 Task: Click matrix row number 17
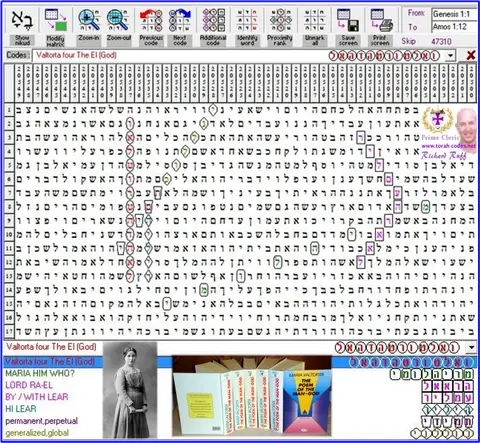point(9,331)
